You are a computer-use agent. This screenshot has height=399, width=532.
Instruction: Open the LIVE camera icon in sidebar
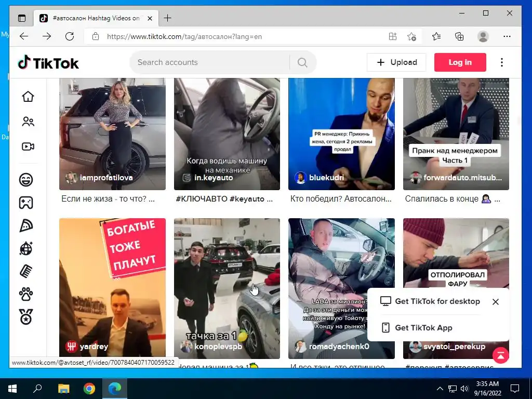(x=28, y=147)
